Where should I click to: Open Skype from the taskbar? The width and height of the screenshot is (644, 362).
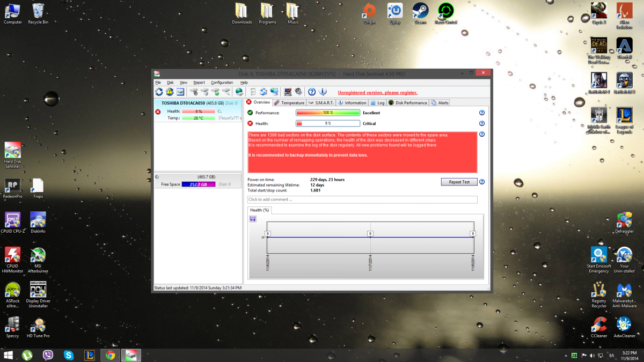[68, 355]
